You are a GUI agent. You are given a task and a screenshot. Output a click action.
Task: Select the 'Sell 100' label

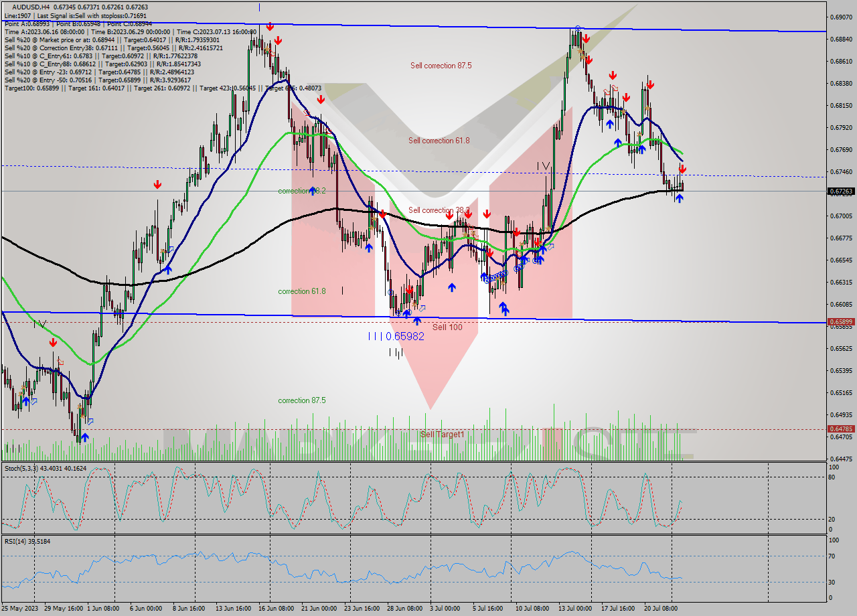[x=447, y=327]
